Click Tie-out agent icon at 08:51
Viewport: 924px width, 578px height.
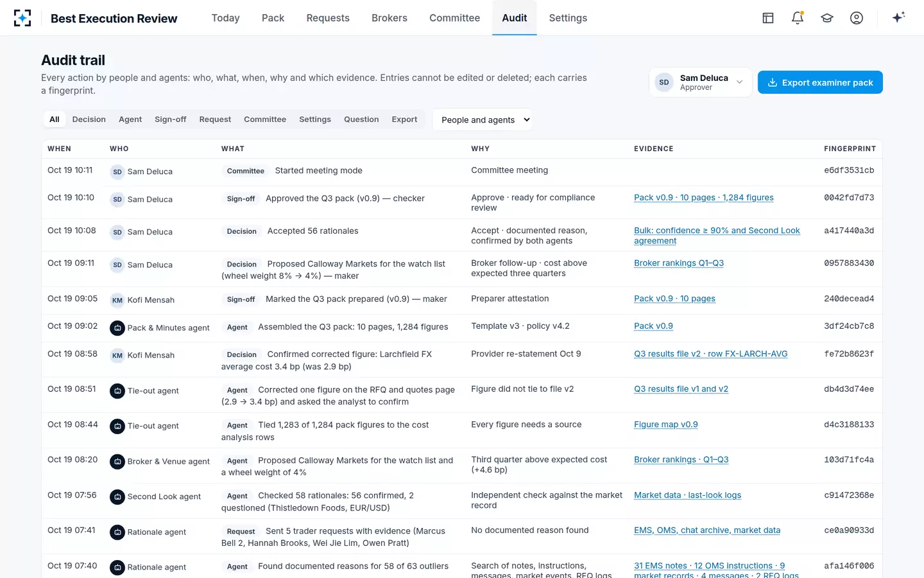tap(117, 390)
